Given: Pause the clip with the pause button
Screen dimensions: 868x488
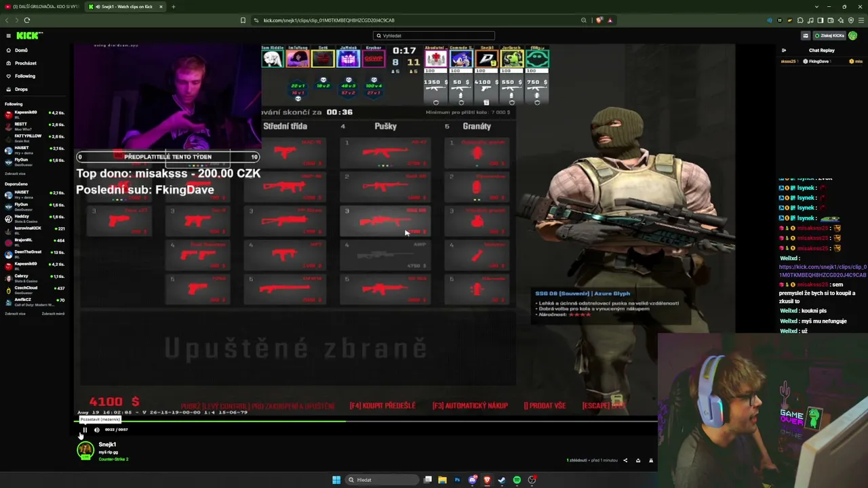Looking at the screenshot, I should click(x=85, y=430).
